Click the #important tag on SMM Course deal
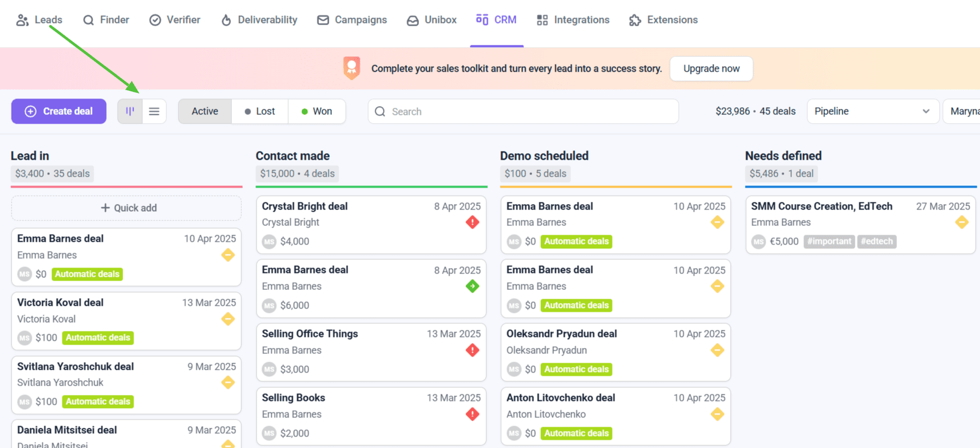This screenshot has width=980, height=448. [829, 242]
